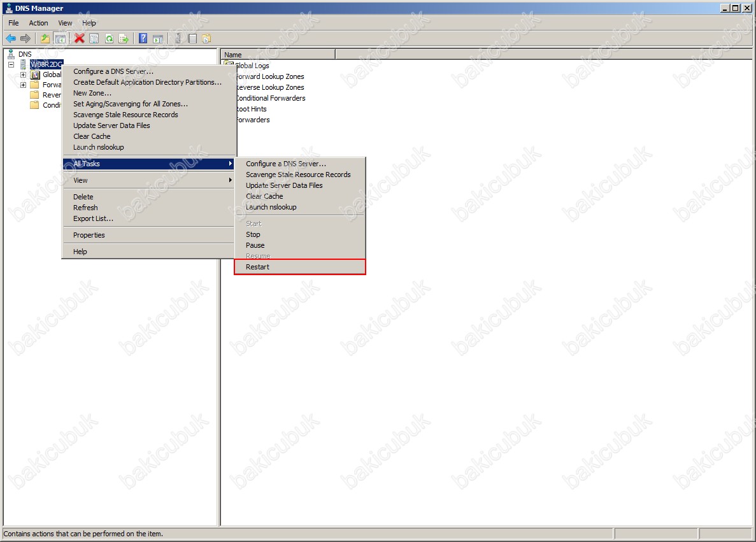Expand the Global Logs tree node
This screenshot has height=542, width=756.
pyautogui.click(x=23, y=75)
